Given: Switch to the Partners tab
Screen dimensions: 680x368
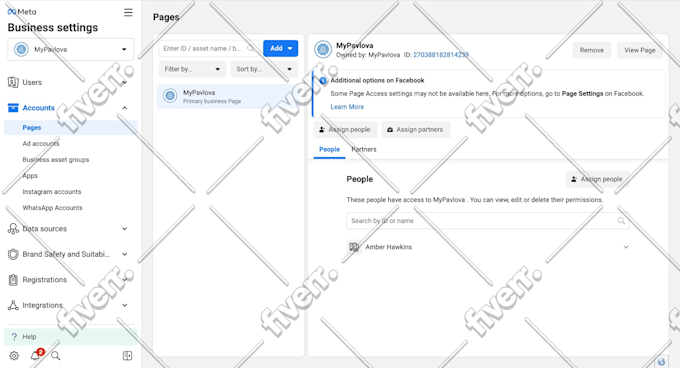Looking at the screenshot, I should click(x=363, y=150).
